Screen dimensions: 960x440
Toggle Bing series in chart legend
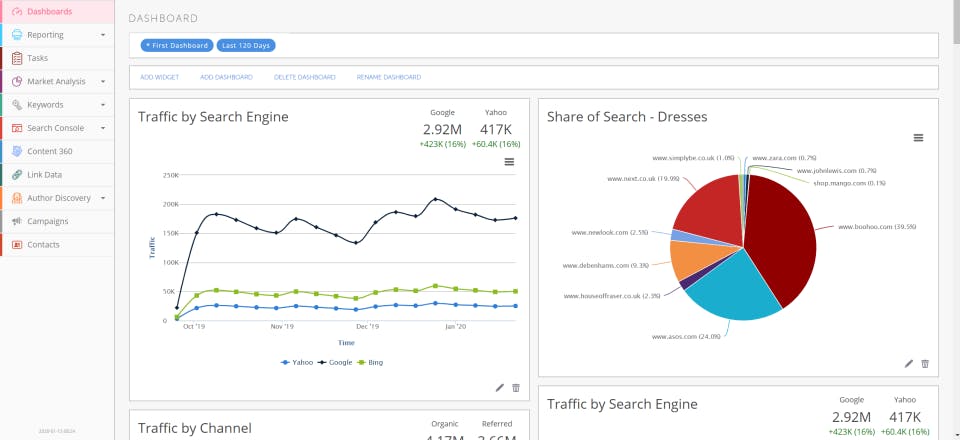coord(370,362)
